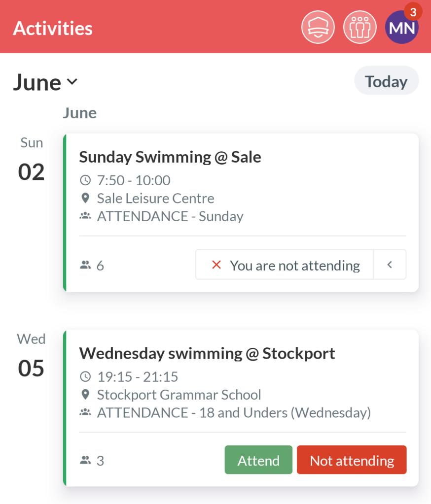This screenshot has height=504, width=431.
Task: Expand the chevron beside 'You are not attending'
Action: (x=390, y=265)
